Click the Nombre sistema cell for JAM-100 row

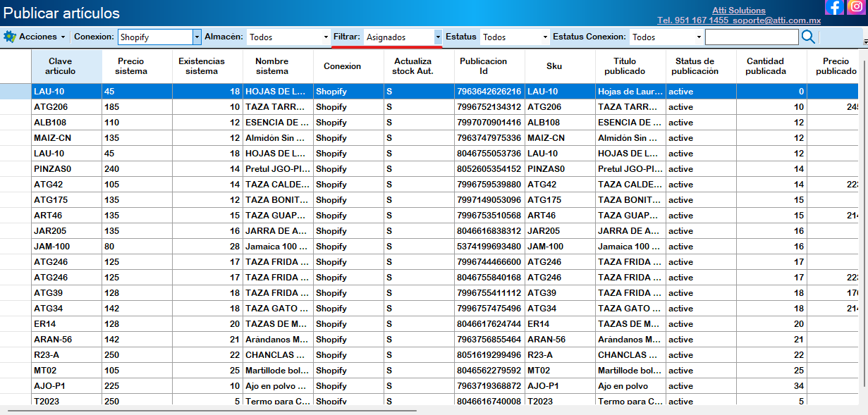(278, 247)
